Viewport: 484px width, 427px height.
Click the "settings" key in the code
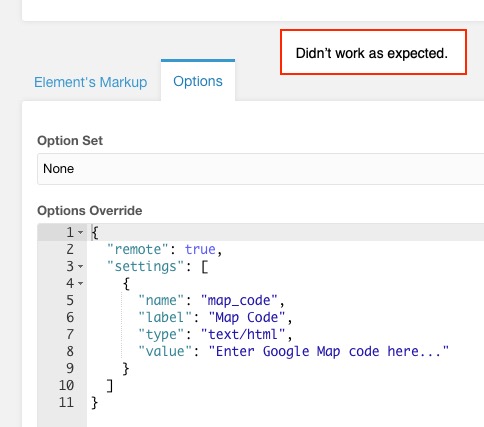click(145, 267)
